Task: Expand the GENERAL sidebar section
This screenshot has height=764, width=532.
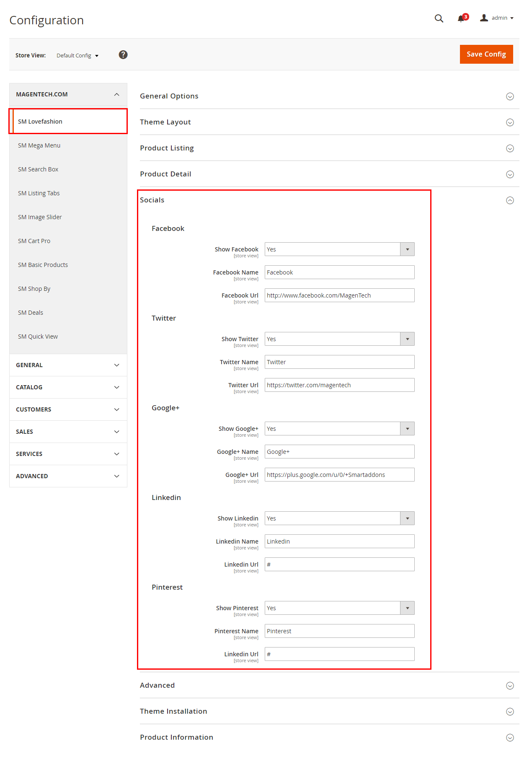Action: pos(68,365)
